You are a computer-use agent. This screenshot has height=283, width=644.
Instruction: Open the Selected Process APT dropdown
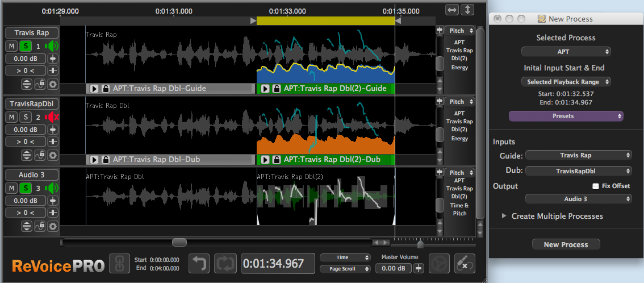click(x=566, y=52)
